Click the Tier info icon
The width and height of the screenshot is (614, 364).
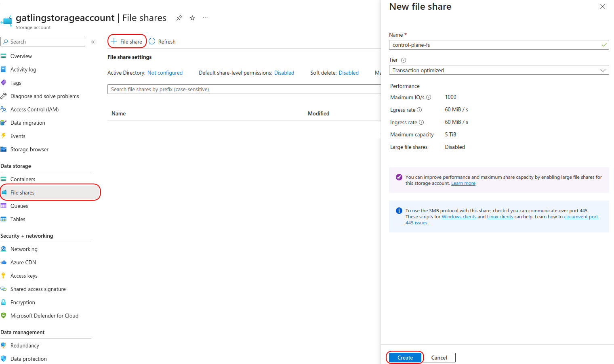(x=403, y=60)
